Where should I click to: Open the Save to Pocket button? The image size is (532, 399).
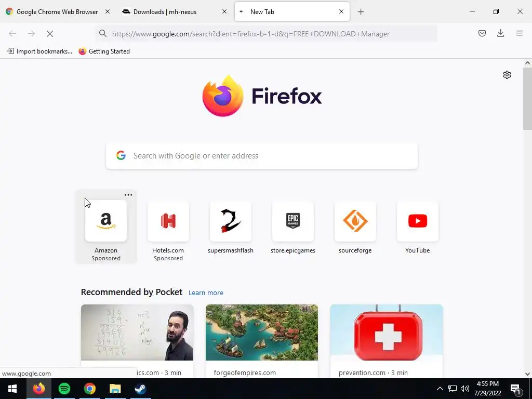coord(482,33)
